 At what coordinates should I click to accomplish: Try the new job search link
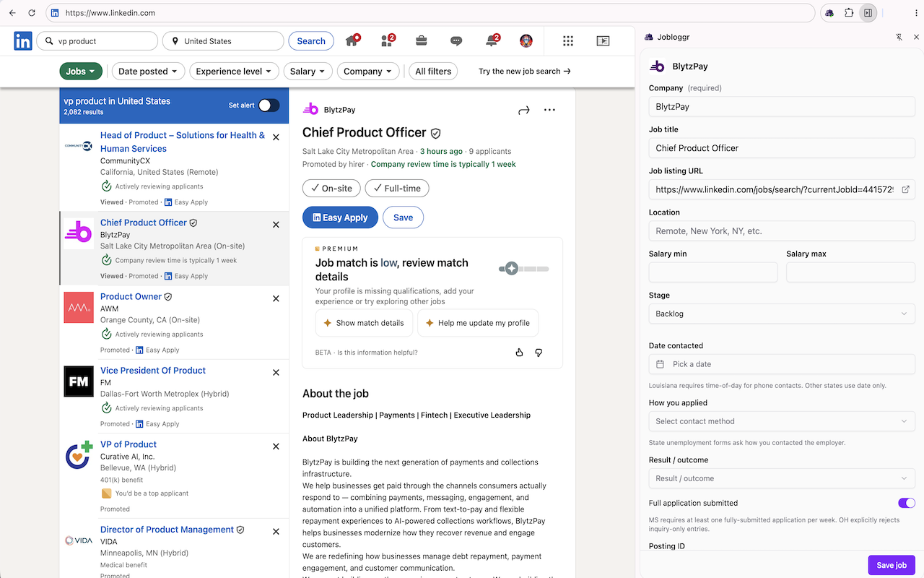pyautogui.click(x=525, y=71)
